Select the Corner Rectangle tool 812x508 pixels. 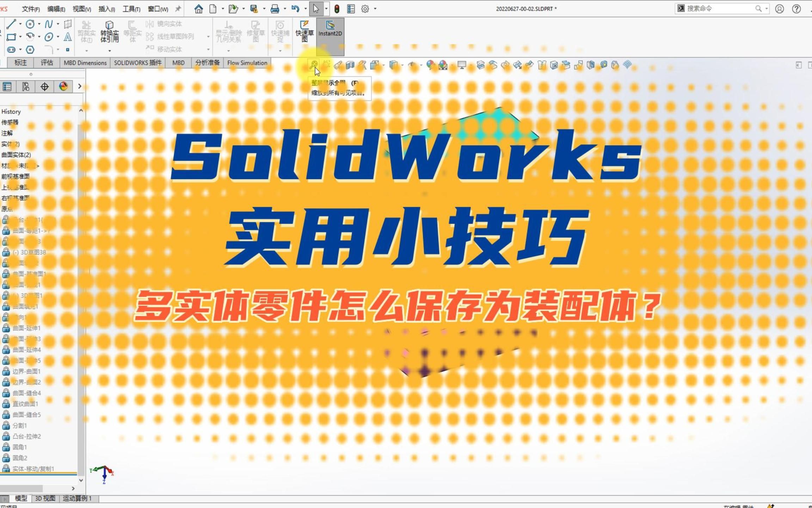click(x=11, y=37)
